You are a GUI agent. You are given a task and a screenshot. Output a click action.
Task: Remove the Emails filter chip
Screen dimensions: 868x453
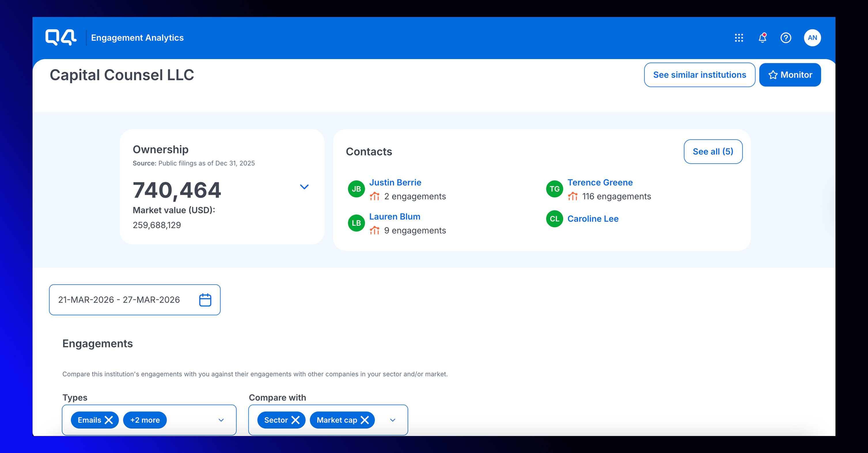[x=109, y=420]
